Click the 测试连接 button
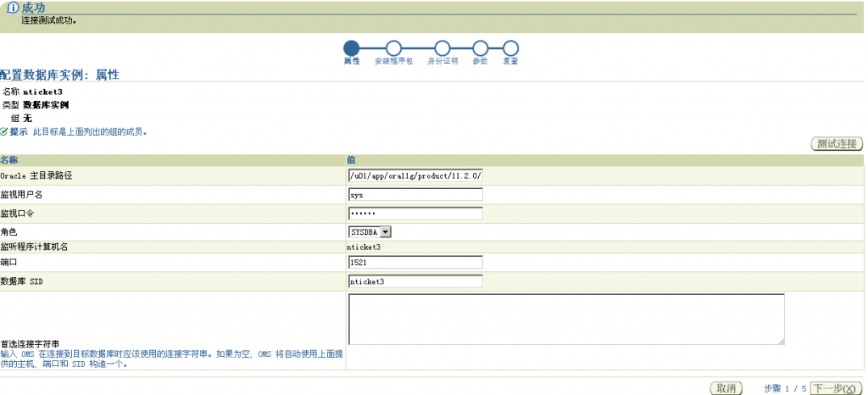868x395 pixels. [837, 144]
